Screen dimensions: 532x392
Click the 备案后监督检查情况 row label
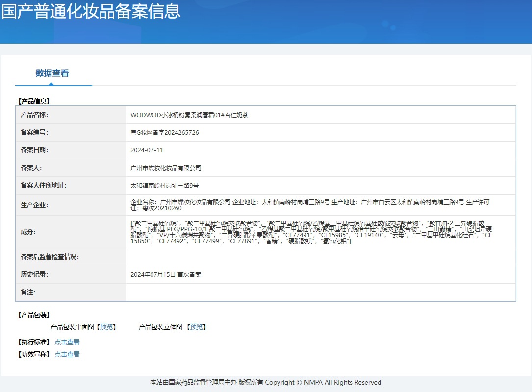50,257
